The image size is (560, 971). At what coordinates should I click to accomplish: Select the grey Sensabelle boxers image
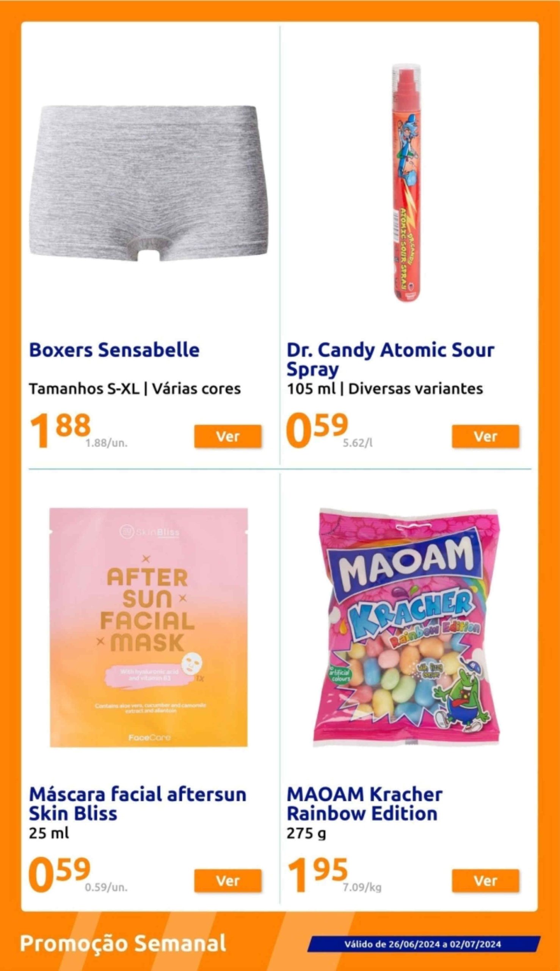click(x=148, y=183)
